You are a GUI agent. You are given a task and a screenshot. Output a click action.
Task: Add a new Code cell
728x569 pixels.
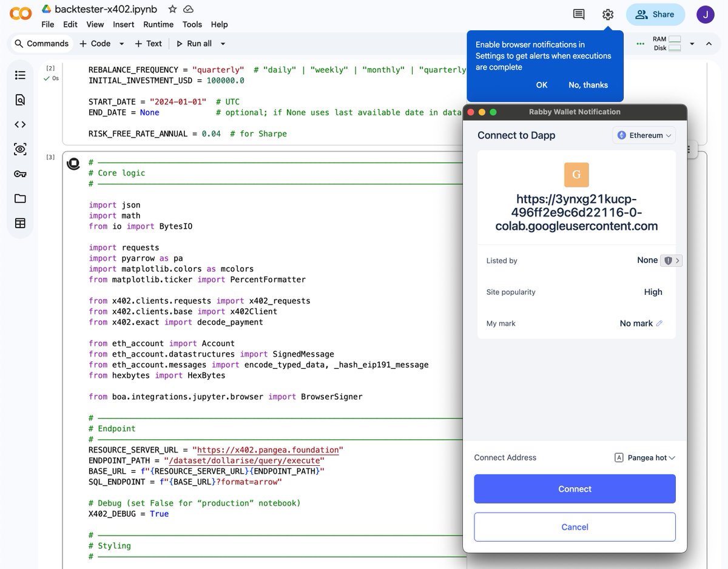pyautogui.click(x=95, y=44)
